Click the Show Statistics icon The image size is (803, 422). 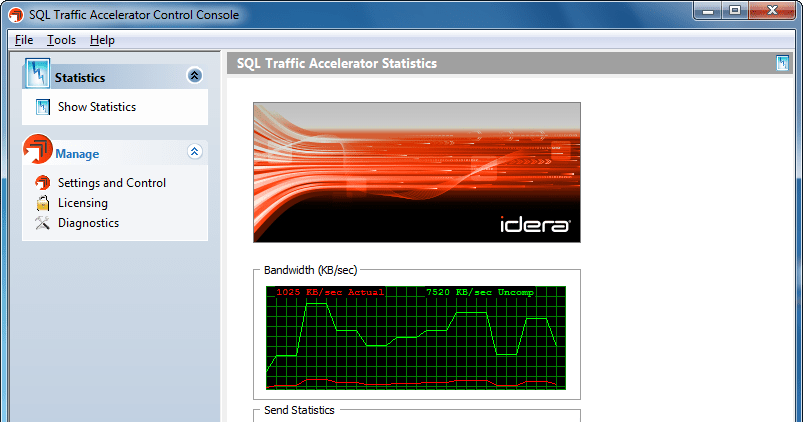point(43,107)
